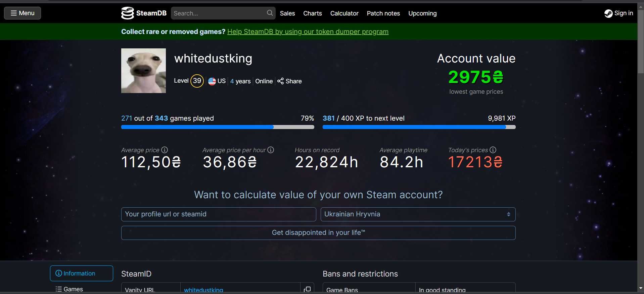
Task: Select the Information tab
Action: (82, 273)
